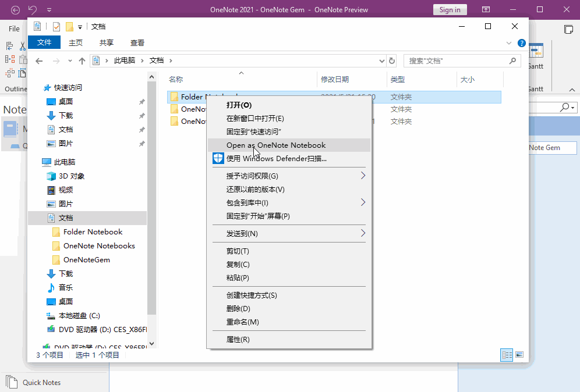Viewport: 580px width, 392px height.
Task: Open pinned 桌面 under 快速访问
Action: coord(60,102)
